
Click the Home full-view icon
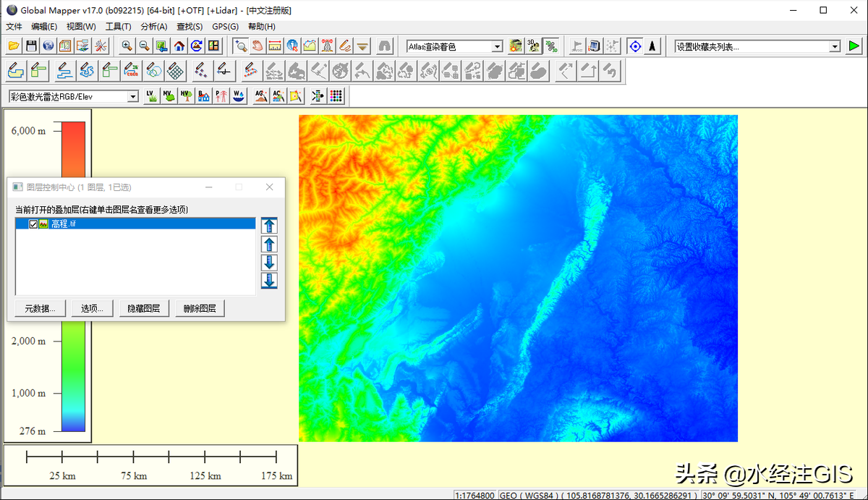[x=179, y=46]
